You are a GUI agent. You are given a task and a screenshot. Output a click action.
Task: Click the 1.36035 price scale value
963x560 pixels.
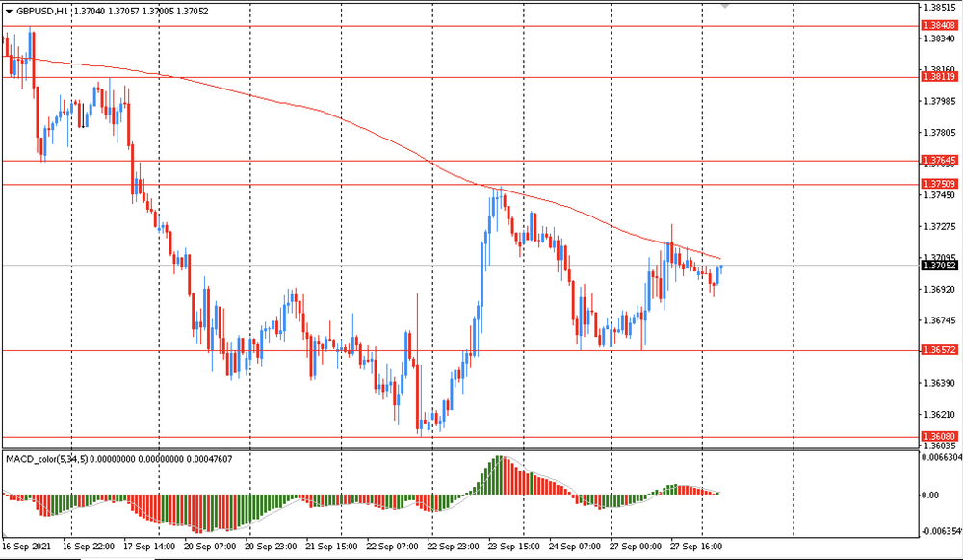pos(940,445)
